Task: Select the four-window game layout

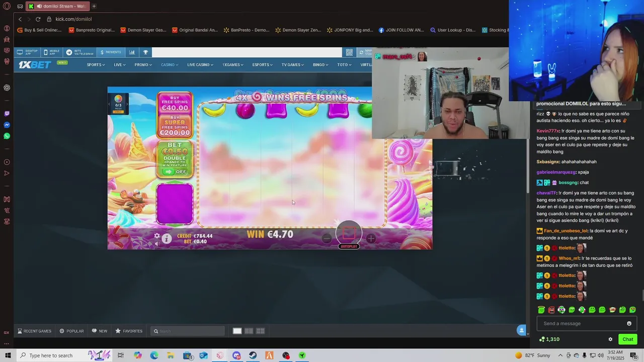Action: 260,331
